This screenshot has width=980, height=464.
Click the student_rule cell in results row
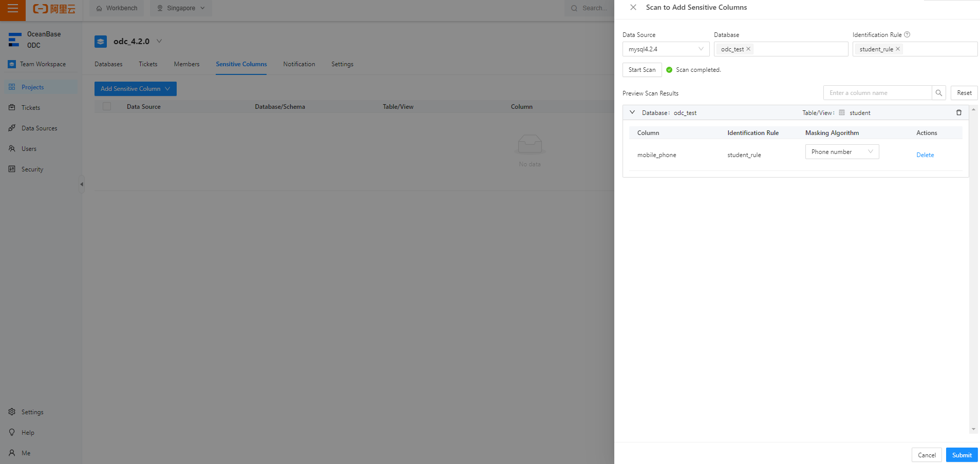744,155
